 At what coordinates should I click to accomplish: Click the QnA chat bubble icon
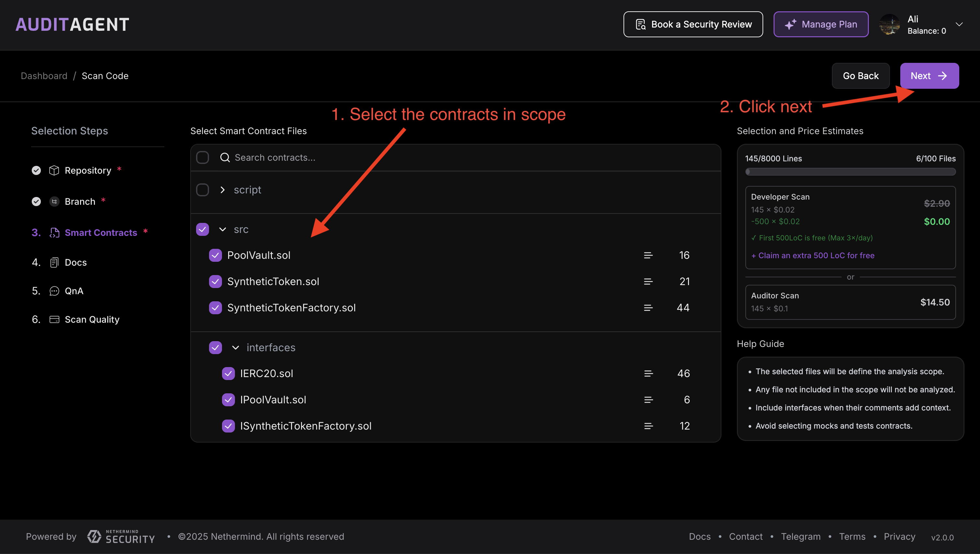[54, 291]
